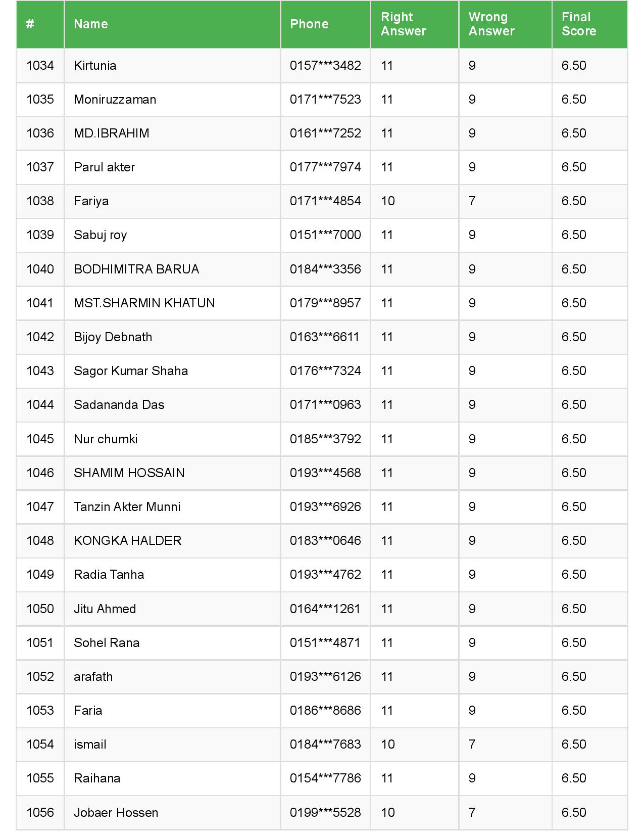Click the name KONGKA HALDER
The height and width of the screenshot is (834, 644).
coord(127,540)
